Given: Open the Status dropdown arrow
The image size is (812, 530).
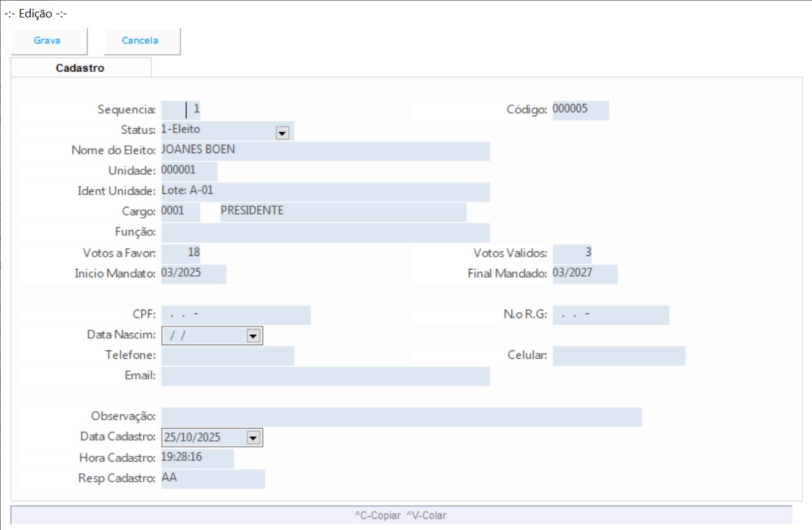Looking at the screenshot, I should click(x=282, y=132).
